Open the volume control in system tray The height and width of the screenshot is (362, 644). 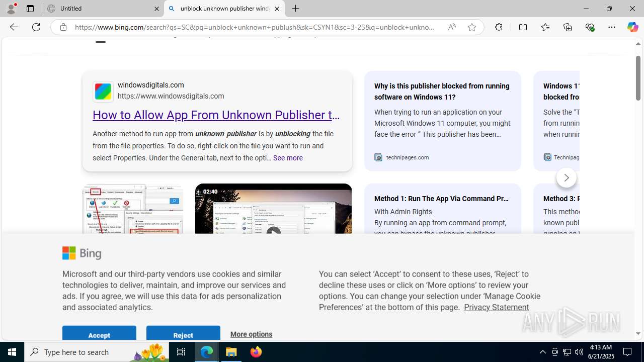pos(579,352)
